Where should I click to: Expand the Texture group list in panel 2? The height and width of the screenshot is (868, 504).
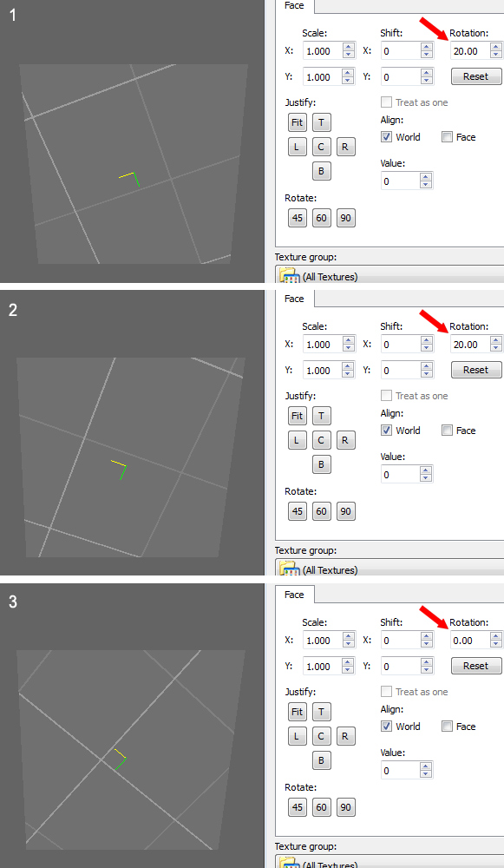389,569
